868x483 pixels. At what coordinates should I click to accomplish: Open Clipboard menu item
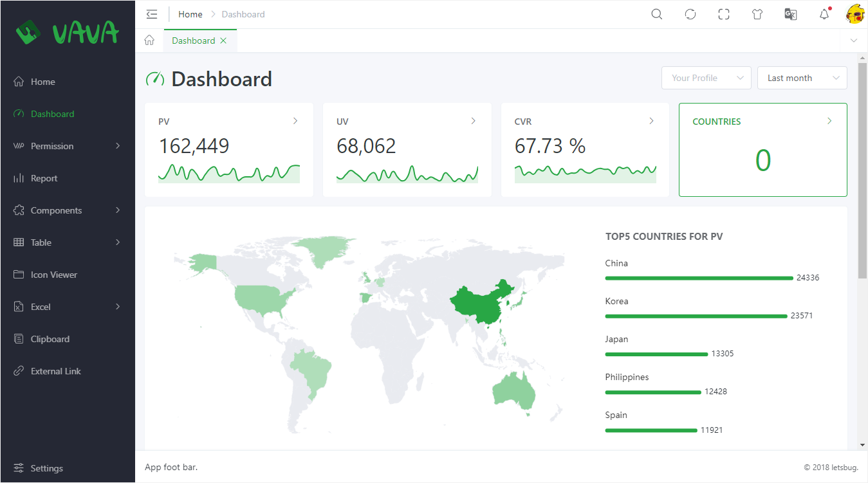(x=68, y=339)
